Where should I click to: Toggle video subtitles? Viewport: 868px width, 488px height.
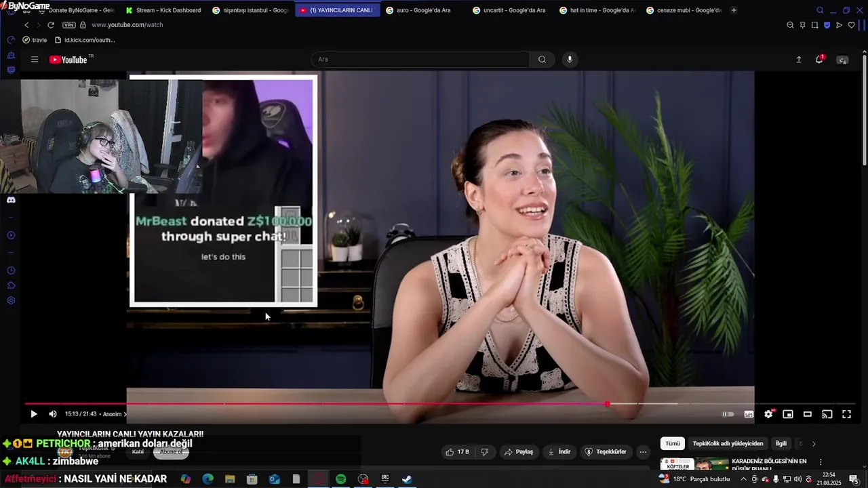click(749, 414)
